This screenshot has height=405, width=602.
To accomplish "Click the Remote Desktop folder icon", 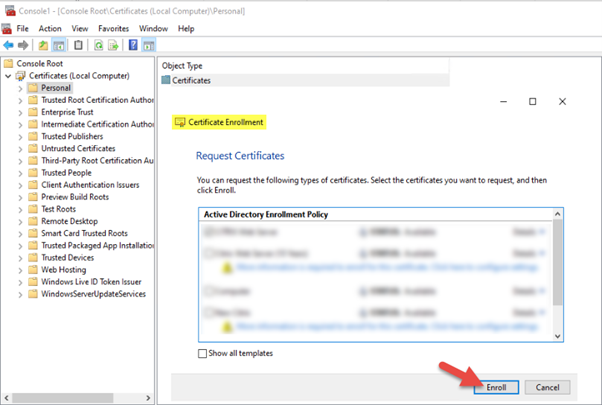I will click(x=33, y=221).
